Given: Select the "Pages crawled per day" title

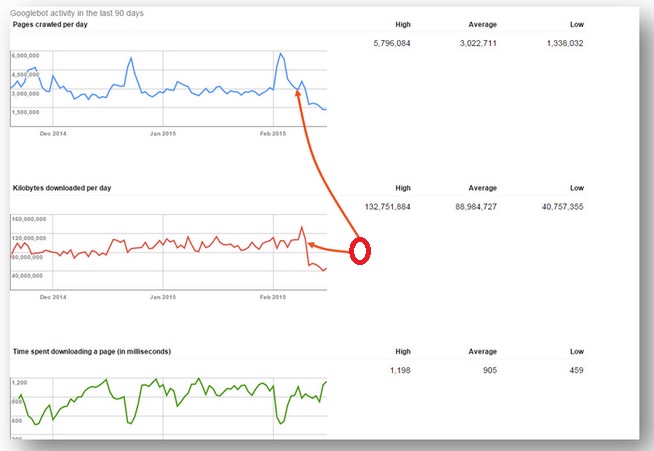Looking at the screenshot, I should [50, 24].
